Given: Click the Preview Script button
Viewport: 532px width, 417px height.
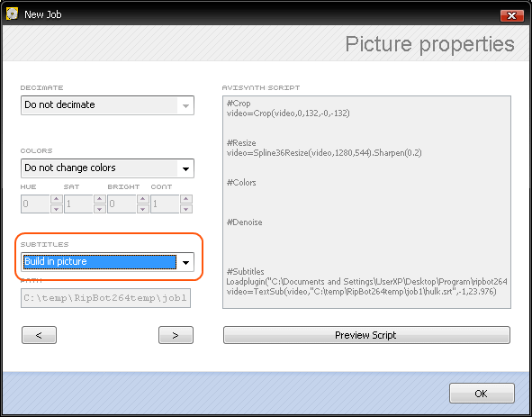Looking at the screenshot, I should point(366,335).
